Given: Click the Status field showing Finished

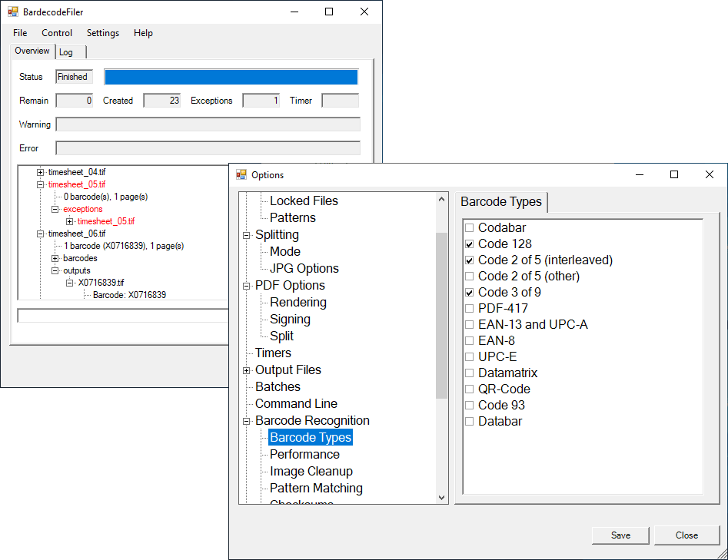Looking at the screenshot, I should (75, 77).
